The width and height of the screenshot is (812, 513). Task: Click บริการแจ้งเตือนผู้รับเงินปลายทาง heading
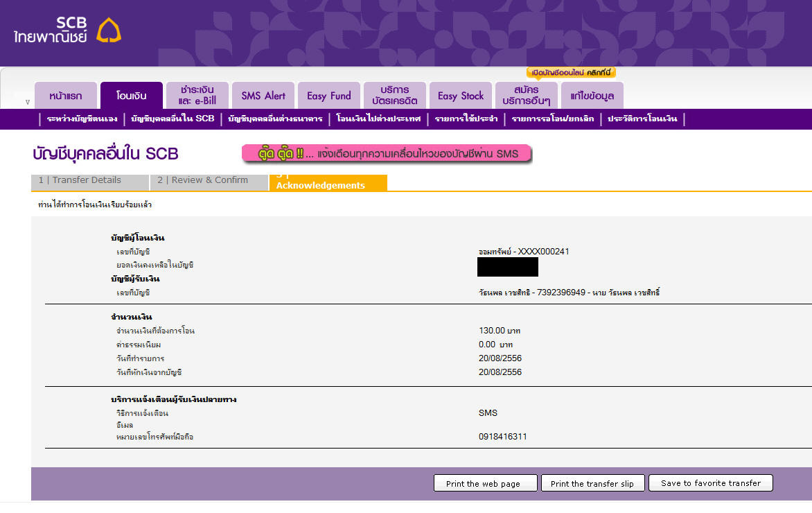click(x=173, y=399)
